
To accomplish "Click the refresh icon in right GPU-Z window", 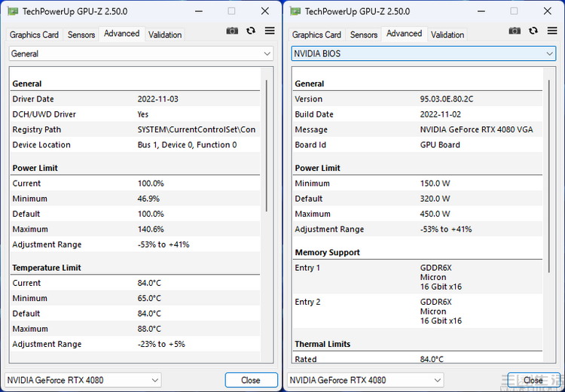I will coord(533,31).
